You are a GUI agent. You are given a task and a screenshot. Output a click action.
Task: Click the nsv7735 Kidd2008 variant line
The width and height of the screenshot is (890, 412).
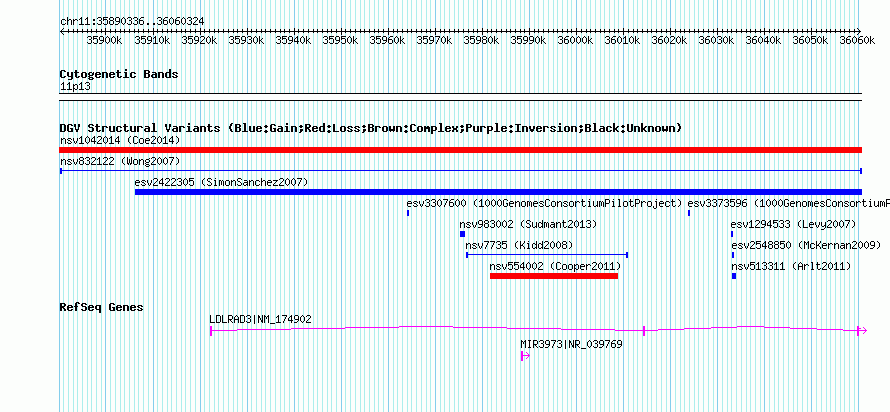click(547, 255)
